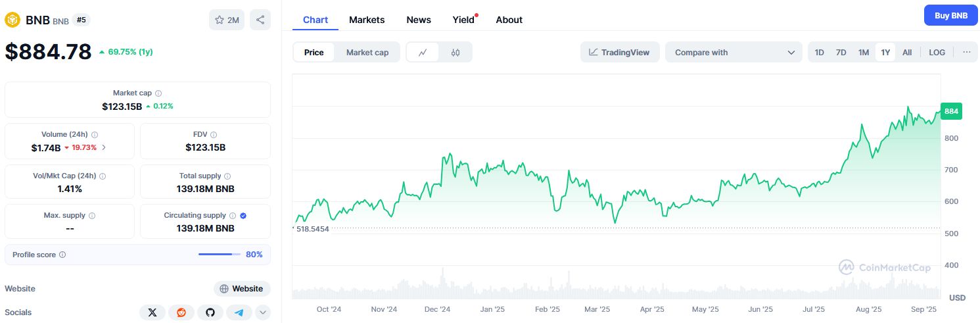Open the GitHub social link

210,312
